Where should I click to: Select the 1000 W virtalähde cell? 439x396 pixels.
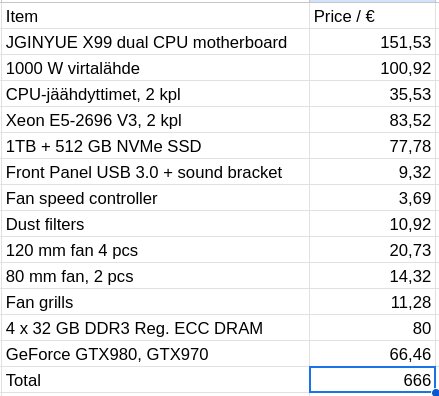(156, 68)
